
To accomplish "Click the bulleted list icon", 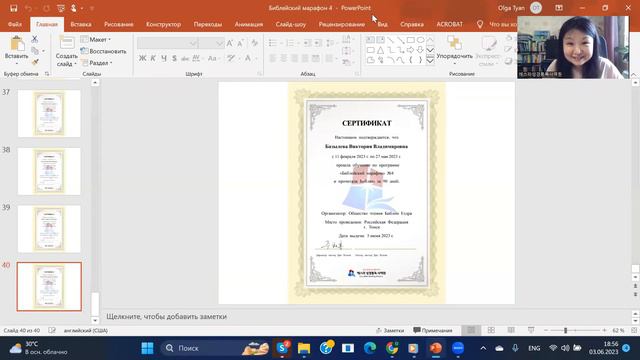I will tap(273, 43).
